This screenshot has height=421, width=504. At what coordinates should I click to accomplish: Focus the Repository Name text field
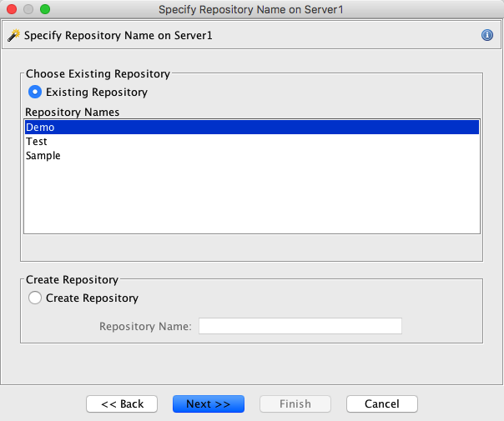(300, 326)
